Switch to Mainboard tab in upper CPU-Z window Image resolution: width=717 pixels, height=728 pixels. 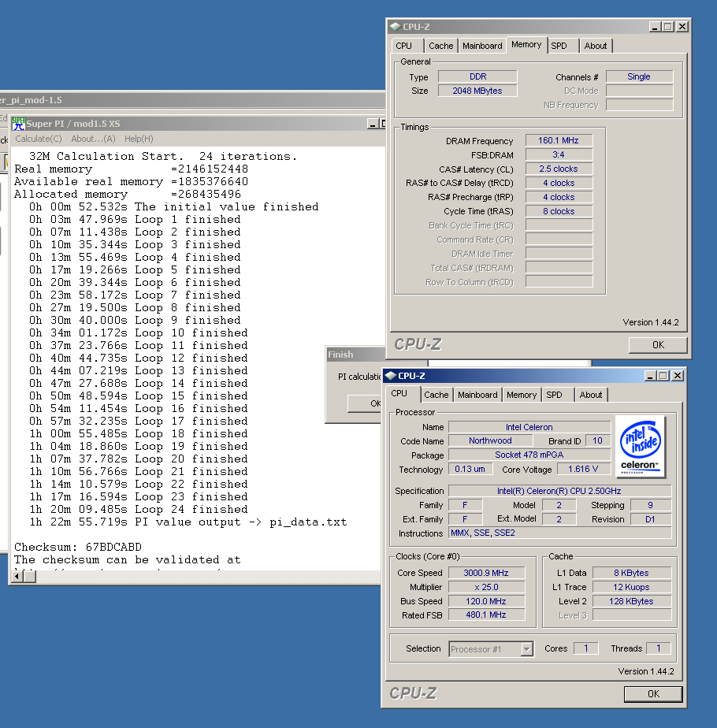(482, 46)
